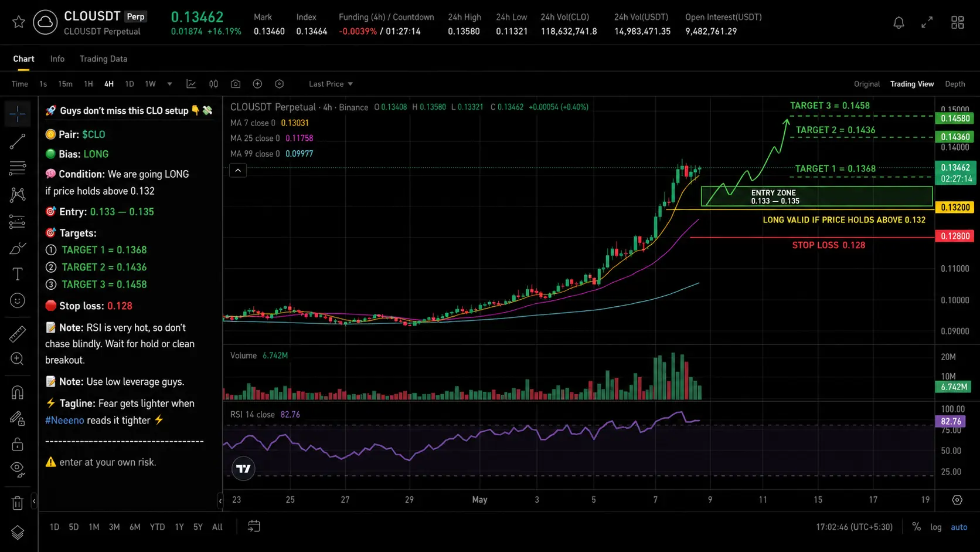The height and width of the screenshot is (552, 980).
Task: Open the forecast and measurement tool
Action: pyautogui.click(x=18, y=222)
